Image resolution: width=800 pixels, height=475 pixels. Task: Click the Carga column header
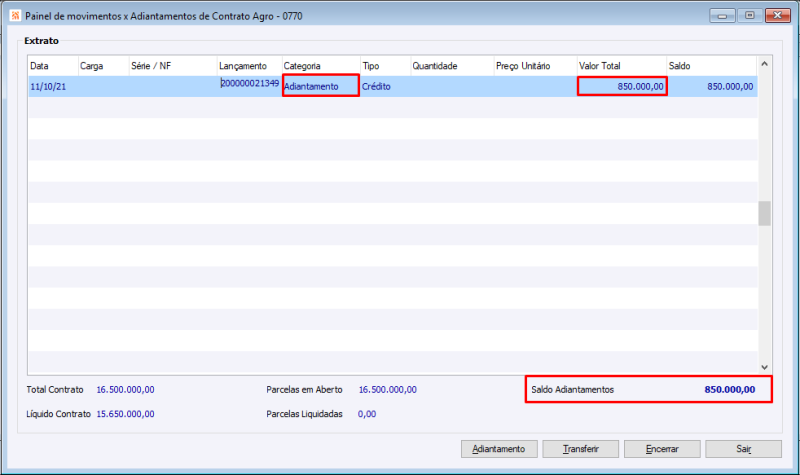104,66
